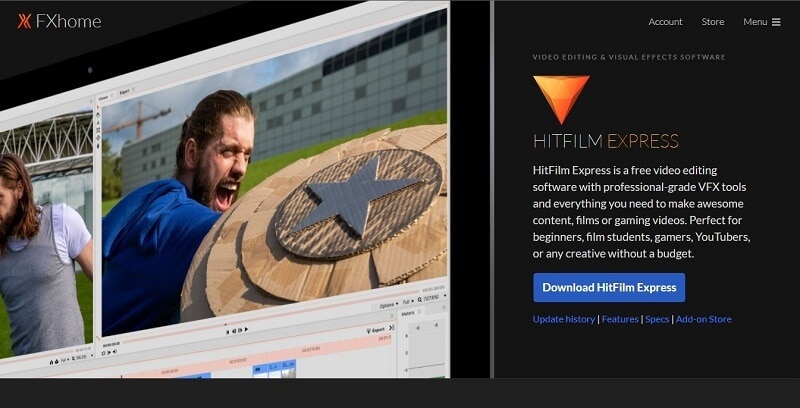Open the Menu hamburger

(762, 21)
